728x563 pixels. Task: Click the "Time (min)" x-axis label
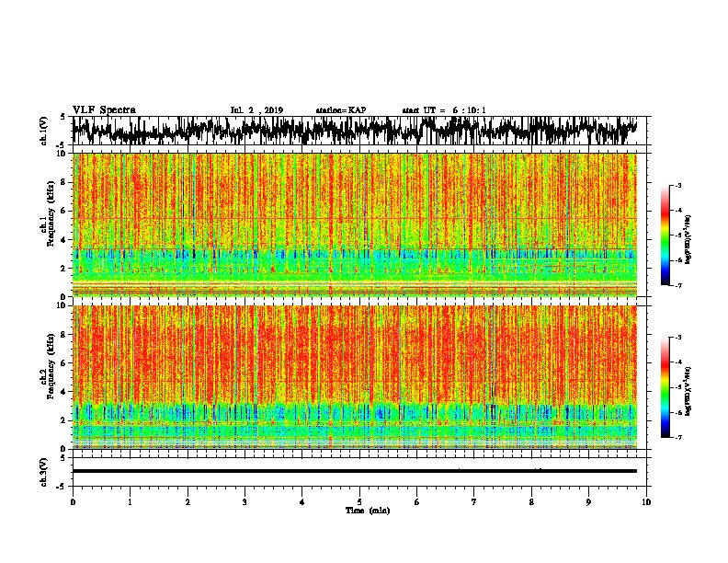368,511
